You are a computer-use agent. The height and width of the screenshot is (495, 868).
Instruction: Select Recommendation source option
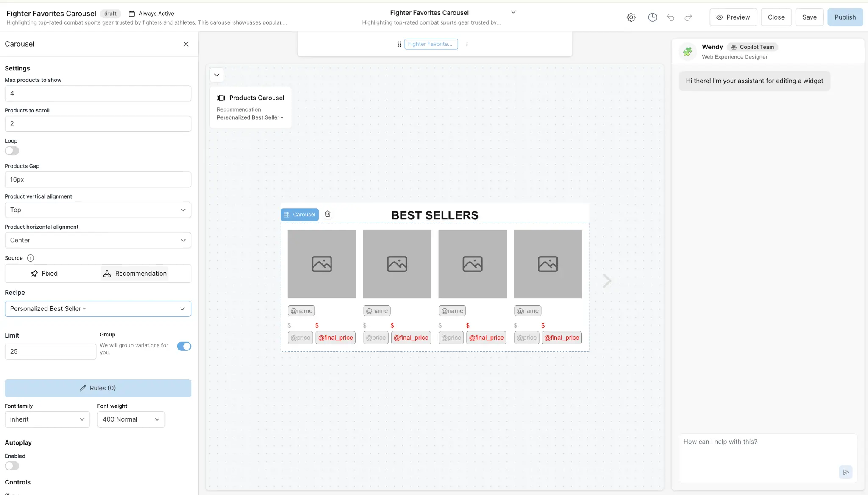[x=135, y=274]
